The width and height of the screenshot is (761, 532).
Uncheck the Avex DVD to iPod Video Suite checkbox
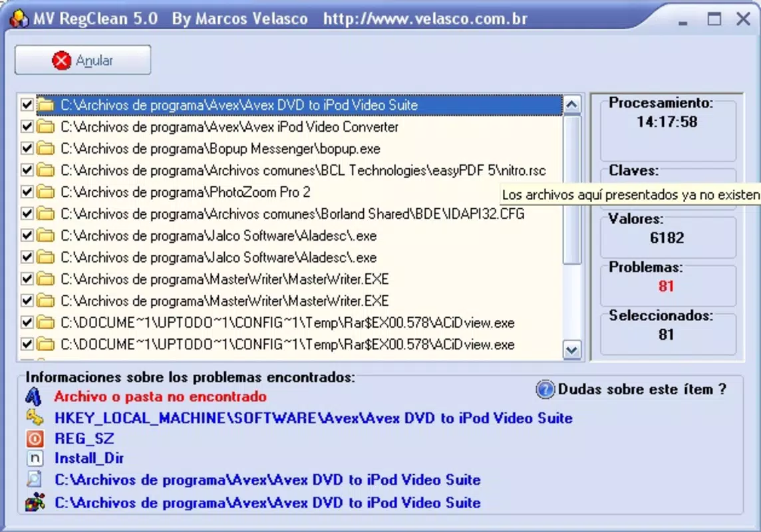[x=27, y=105]
